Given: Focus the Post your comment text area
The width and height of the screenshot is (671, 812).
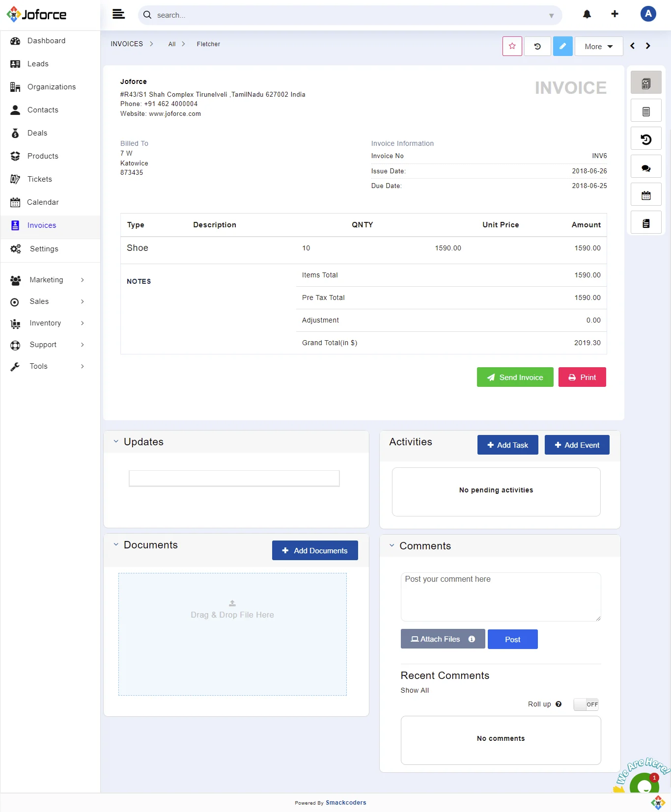Looking at the screenshot, I should [x=501, y=596].
